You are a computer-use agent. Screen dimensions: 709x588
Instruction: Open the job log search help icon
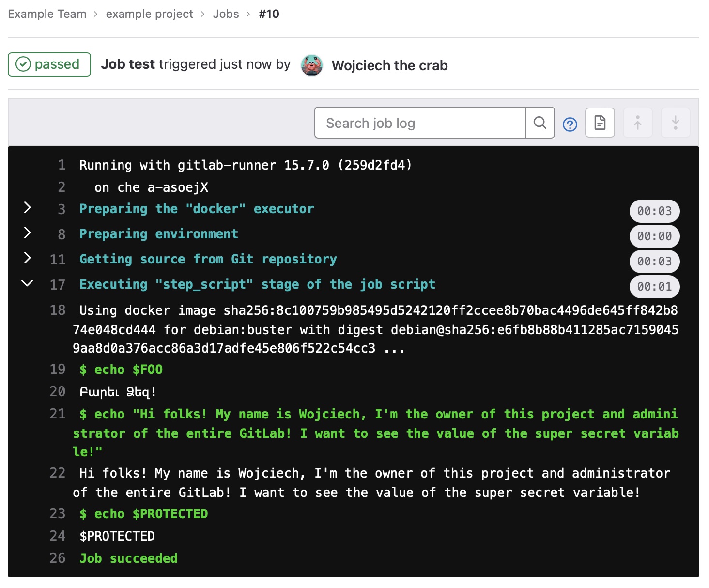click(570, 124)
